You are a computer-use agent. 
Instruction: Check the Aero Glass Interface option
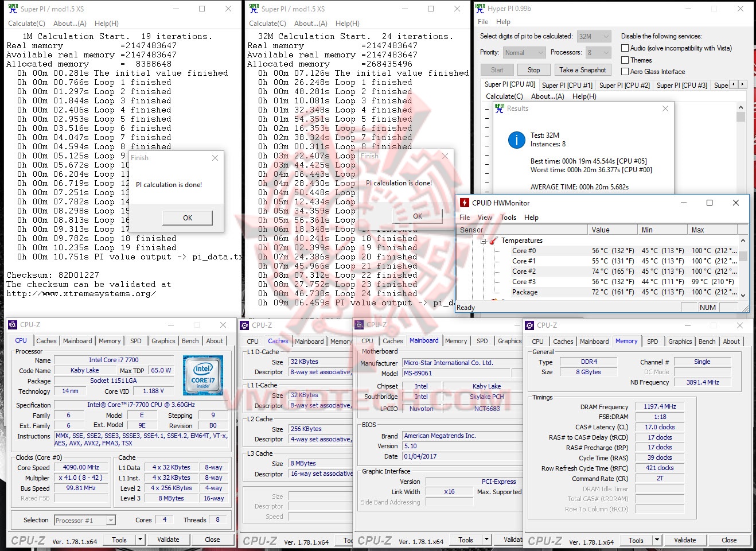click(x=625, y=71)
